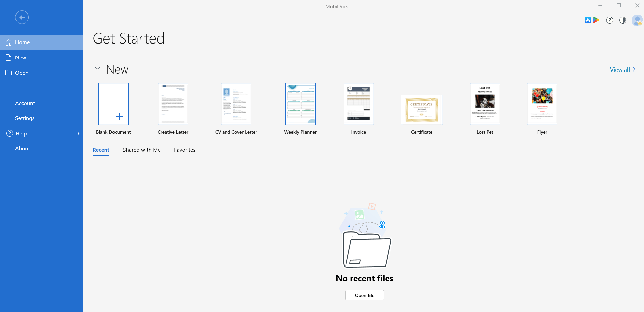Click the New label in sidebar
The width and height of the screenshot is (644, 312).
[21, 58]
